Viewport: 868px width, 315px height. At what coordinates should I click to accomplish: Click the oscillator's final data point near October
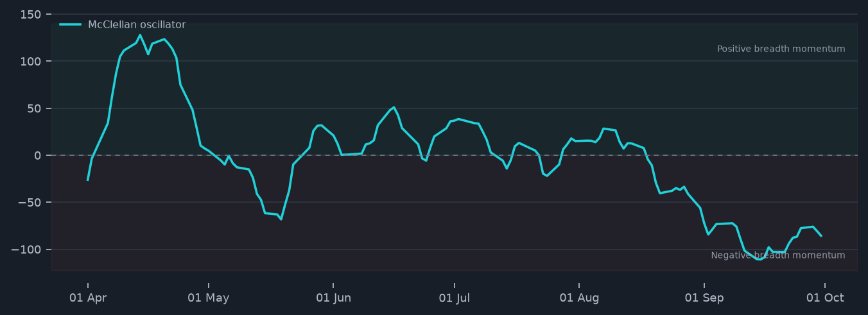point(821,236)
